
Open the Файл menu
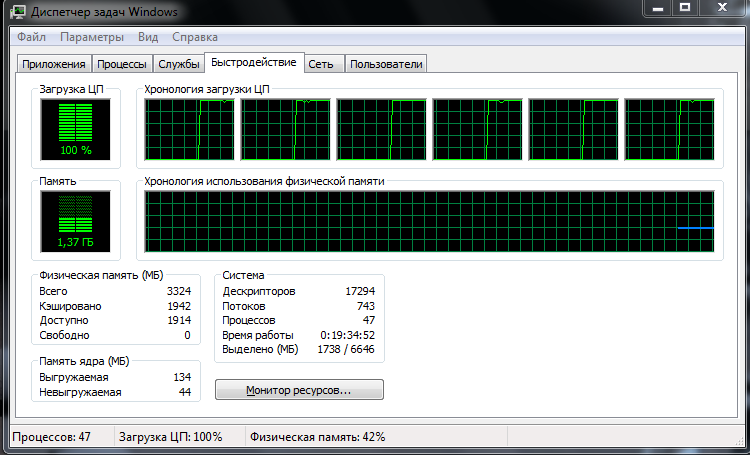pyautogui.click(x=32, y=37)
